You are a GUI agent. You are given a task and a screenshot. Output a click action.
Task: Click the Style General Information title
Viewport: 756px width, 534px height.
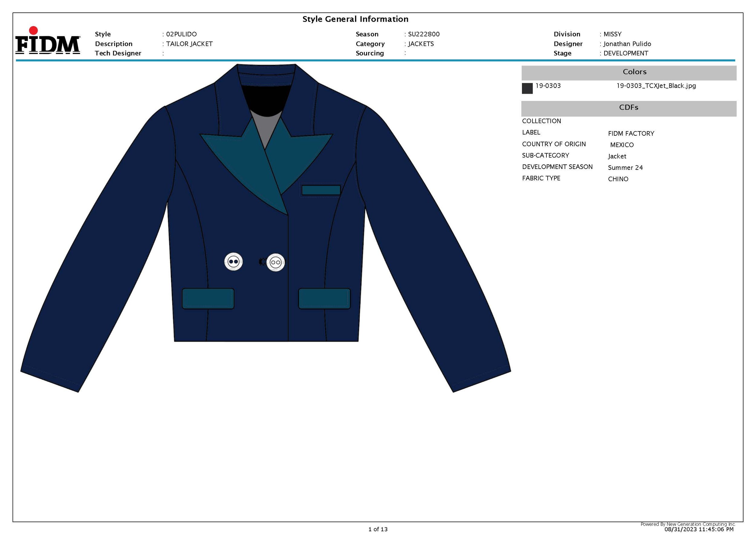pyautogui.click(x=355, y=19)
